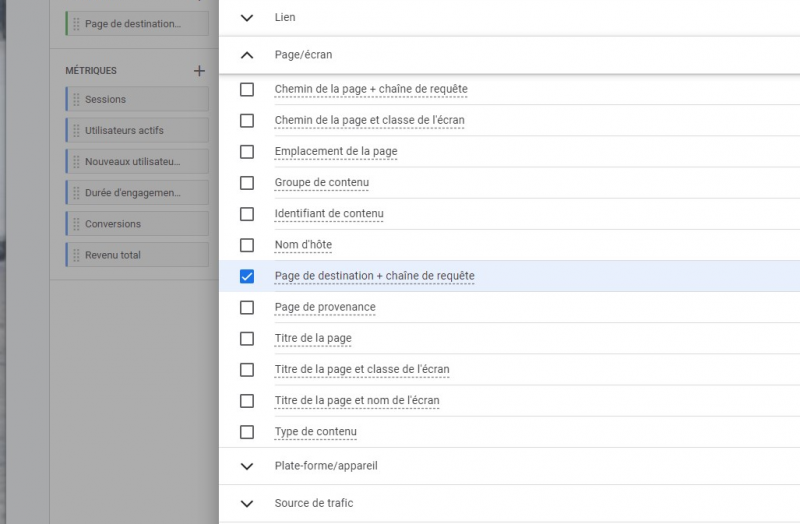Grab the Sessions metric drag handle
The height and width of the screenshot is (524, 800).
pyautogui.click(x=77, y=99)
